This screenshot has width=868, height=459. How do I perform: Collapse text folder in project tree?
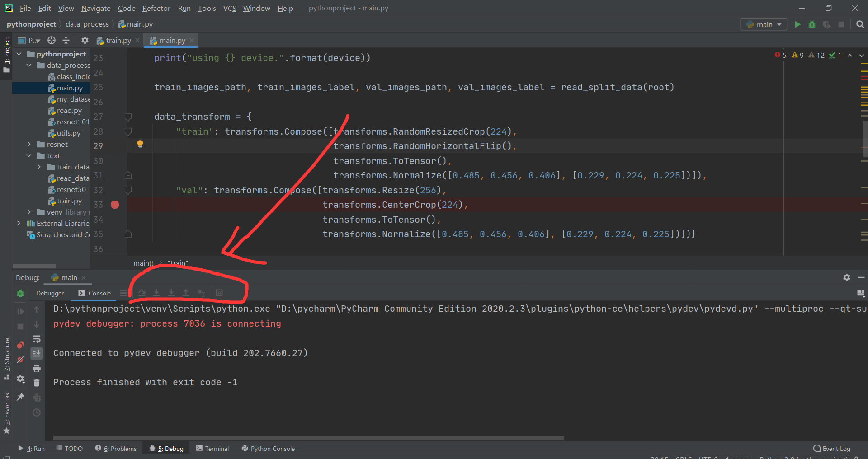(x=29, y=155)
